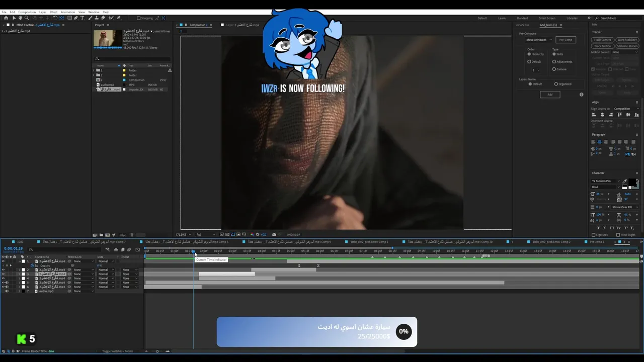Click the Character panel eyedropper icon

(624, 182)
